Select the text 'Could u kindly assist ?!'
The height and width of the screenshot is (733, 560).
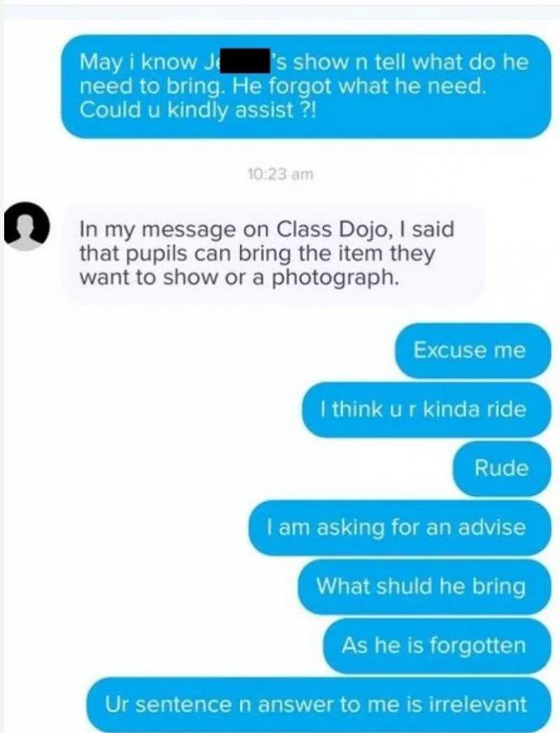(197, 111)
